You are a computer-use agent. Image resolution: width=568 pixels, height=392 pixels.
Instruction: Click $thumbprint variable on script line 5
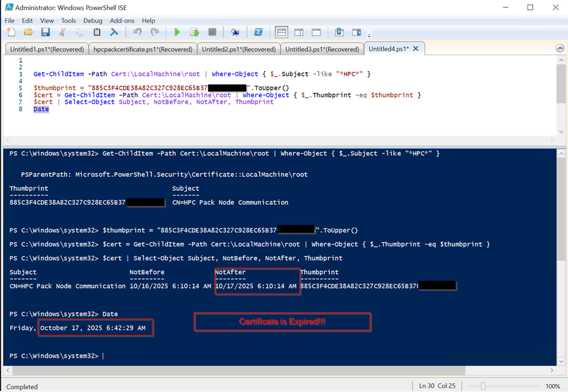coord(55,88)
